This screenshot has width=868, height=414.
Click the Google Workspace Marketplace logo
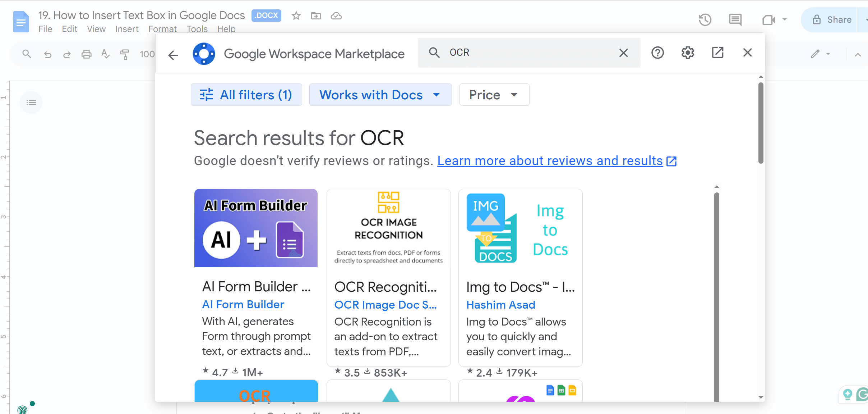pyautogui.click(x=204, y=54)
